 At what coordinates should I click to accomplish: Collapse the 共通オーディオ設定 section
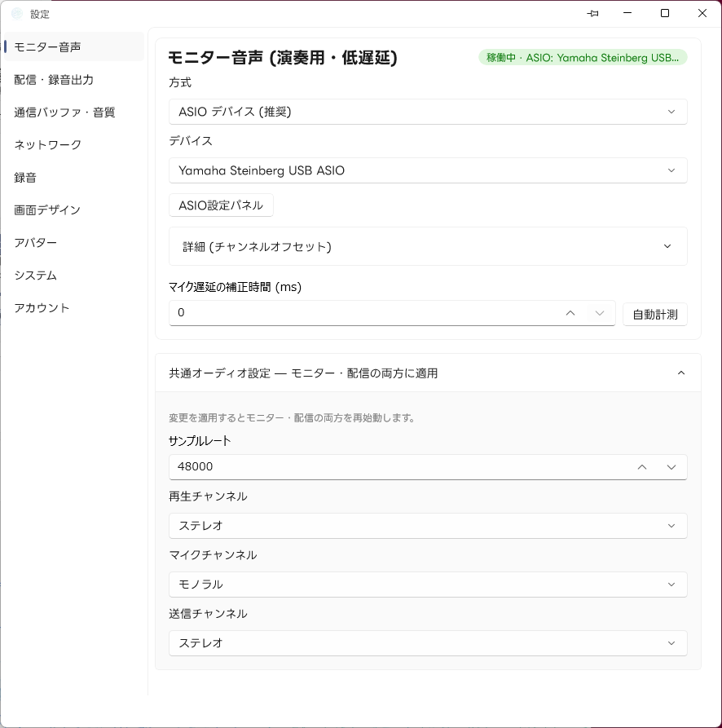click(428, 373)
